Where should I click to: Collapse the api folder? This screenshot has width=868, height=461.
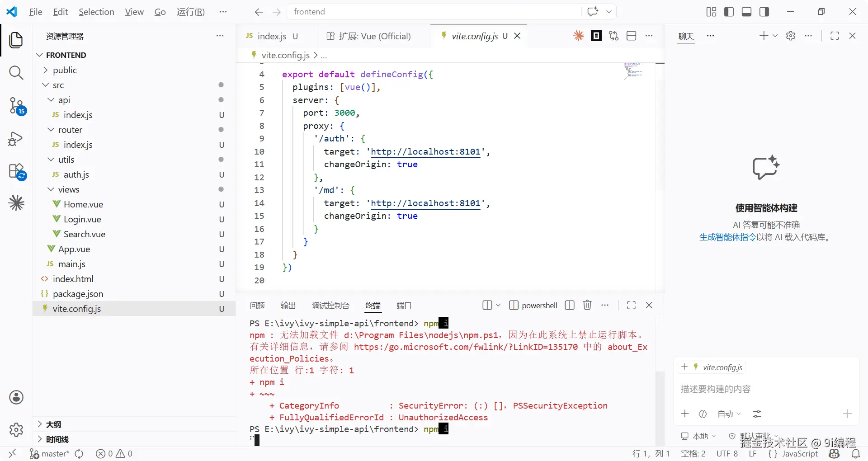click(x=51, y=100)
